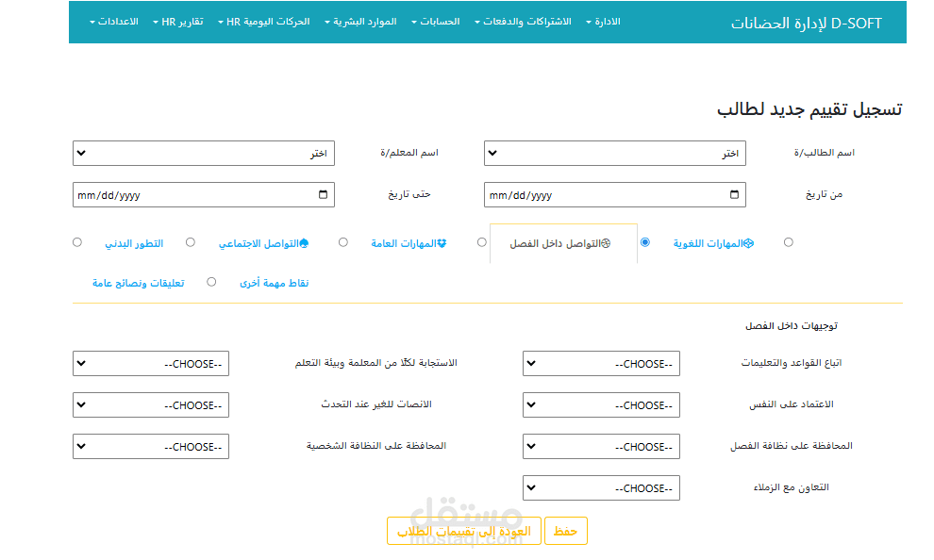
Task: Open dropdown for الاستجابة لكلًا من المعلمة وبيئة التعلم
Action: [151, 364]
